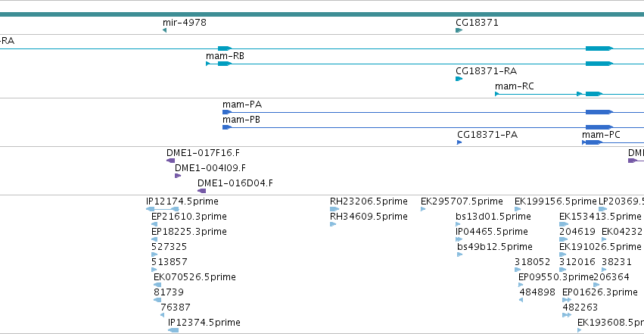
Task: Click the mir-4978 label
Action: tap(185, 22)
